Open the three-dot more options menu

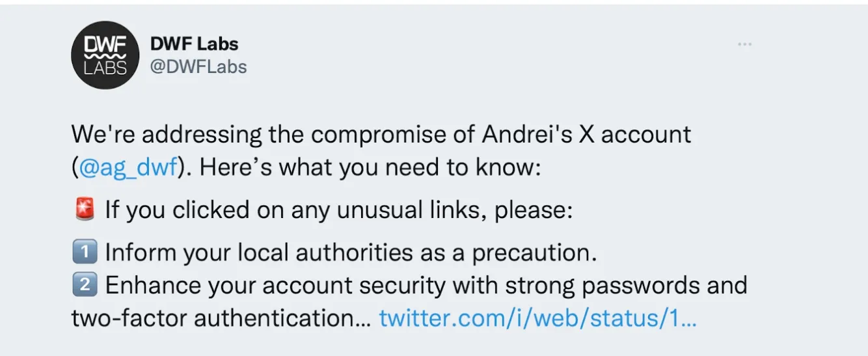pos(744,44)
